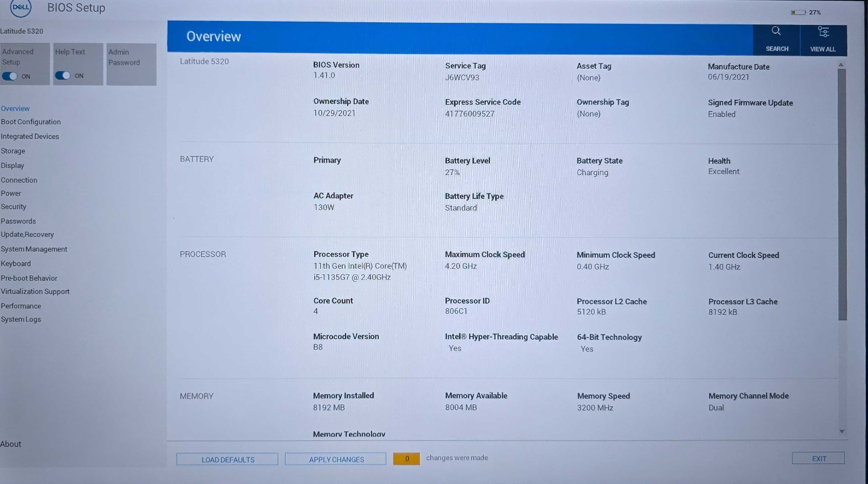Open System Management section

(34, 249)
